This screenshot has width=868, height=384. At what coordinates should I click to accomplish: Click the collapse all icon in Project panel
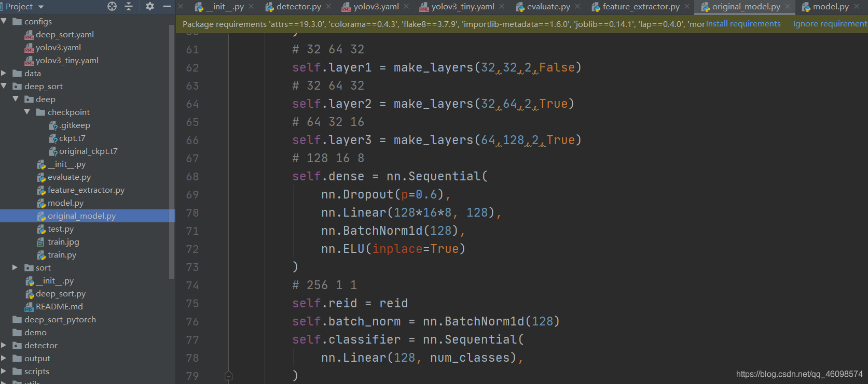(x=129, y=6)
